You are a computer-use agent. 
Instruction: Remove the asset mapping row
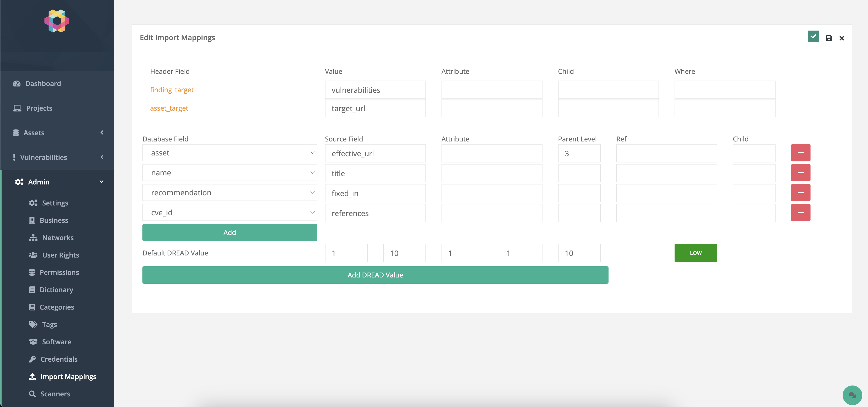[801, 153]
